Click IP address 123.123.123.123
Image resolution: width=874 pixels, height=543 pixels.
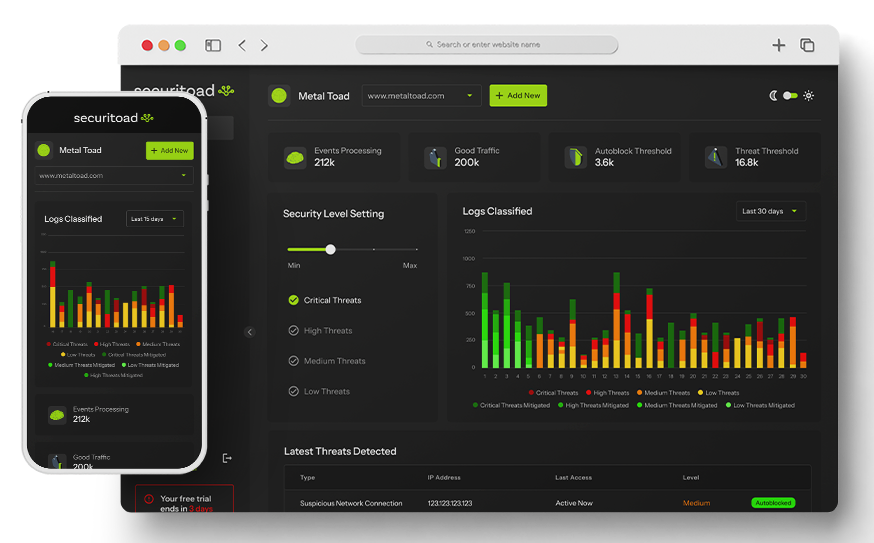[x=450, y=503]
